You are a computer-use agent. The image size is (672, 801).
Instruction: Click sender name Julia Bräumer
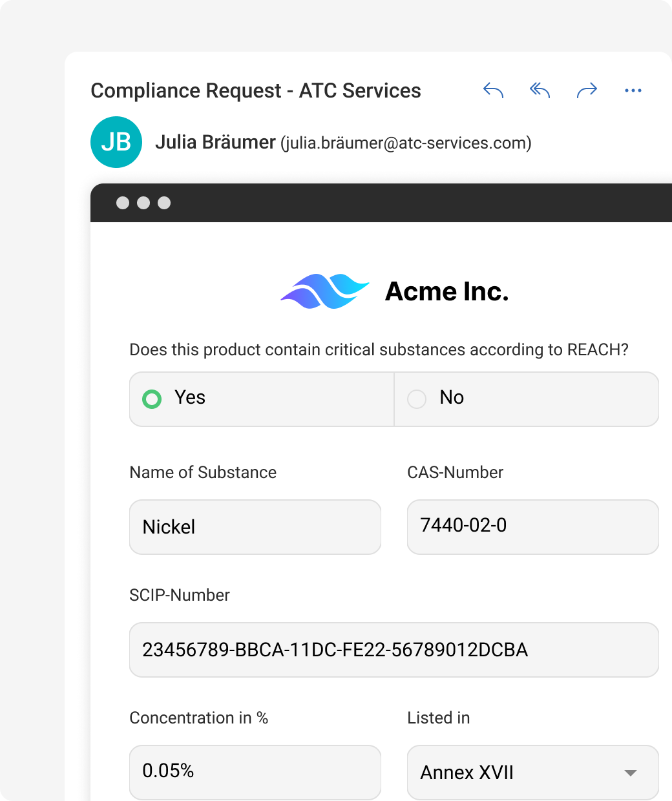(215, 142)
